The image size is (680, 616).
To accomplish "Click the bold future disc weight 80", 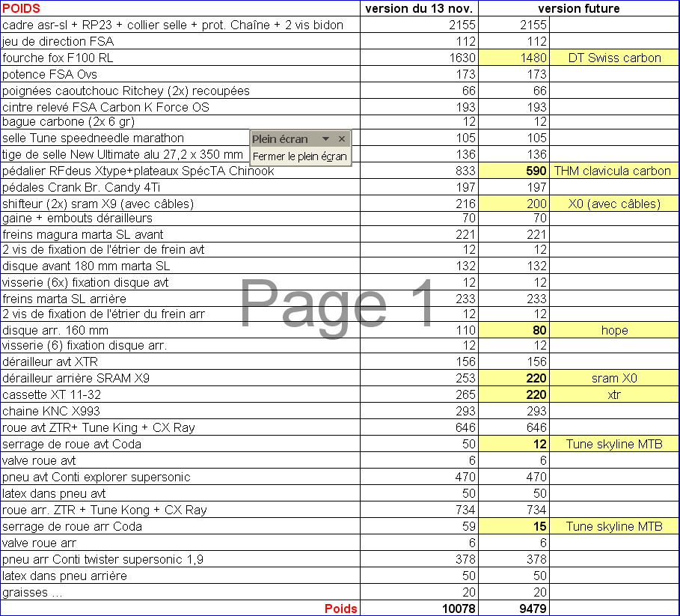I will (514, 330).
